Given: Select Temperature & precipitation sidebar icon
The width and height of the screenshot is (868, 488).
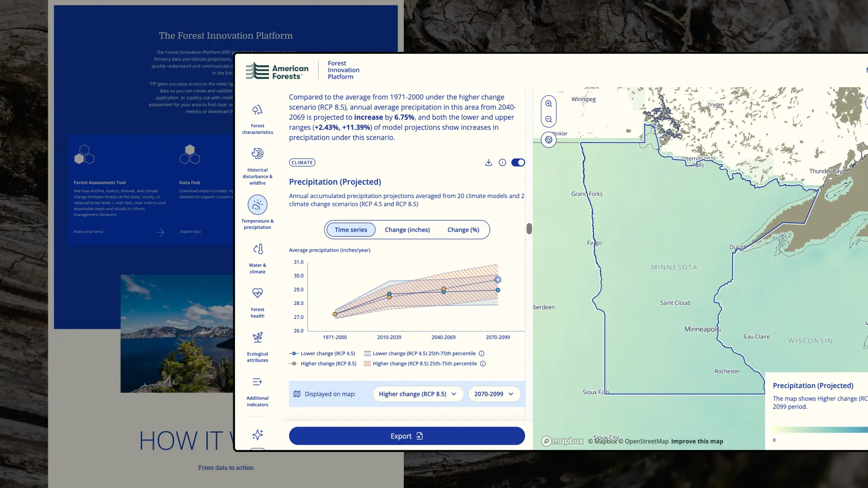Looking at the screenshot, I should [257, 205].
